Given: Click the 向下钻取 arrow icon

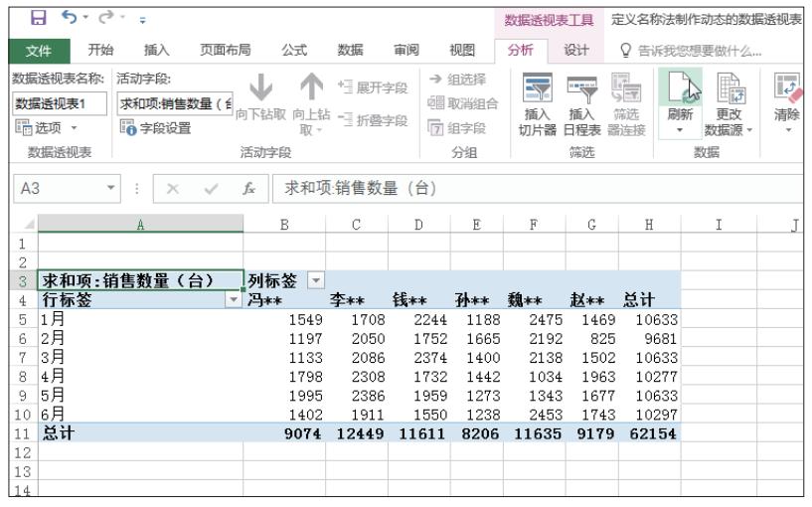Looking at the screenshot, I should pos(261,87).
